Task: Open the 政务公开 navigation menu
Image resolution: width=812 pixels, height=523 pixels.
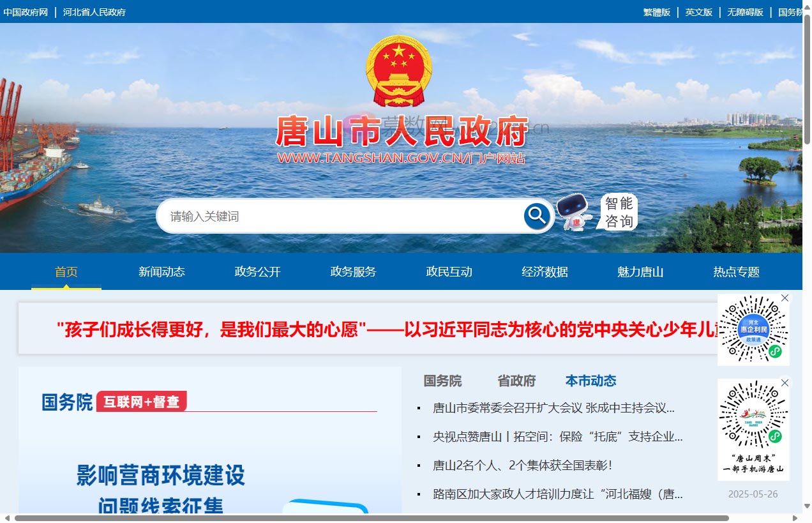Action: tap(257, 271)
